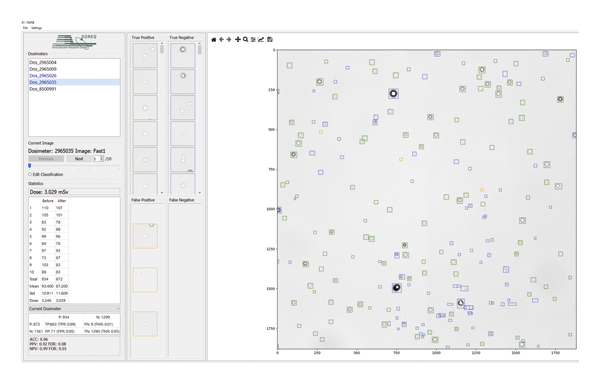Go back to the previous plot view
This screenshot has width=600, height=384.
pyautogui.click(x=221, y=39)
